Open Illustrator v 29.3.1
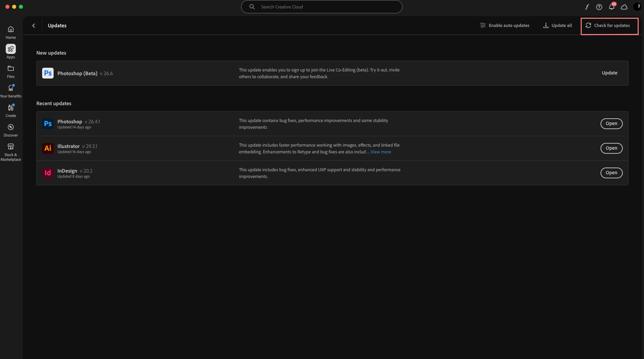This screenshot has width=644, height=359. coord(611,148)
